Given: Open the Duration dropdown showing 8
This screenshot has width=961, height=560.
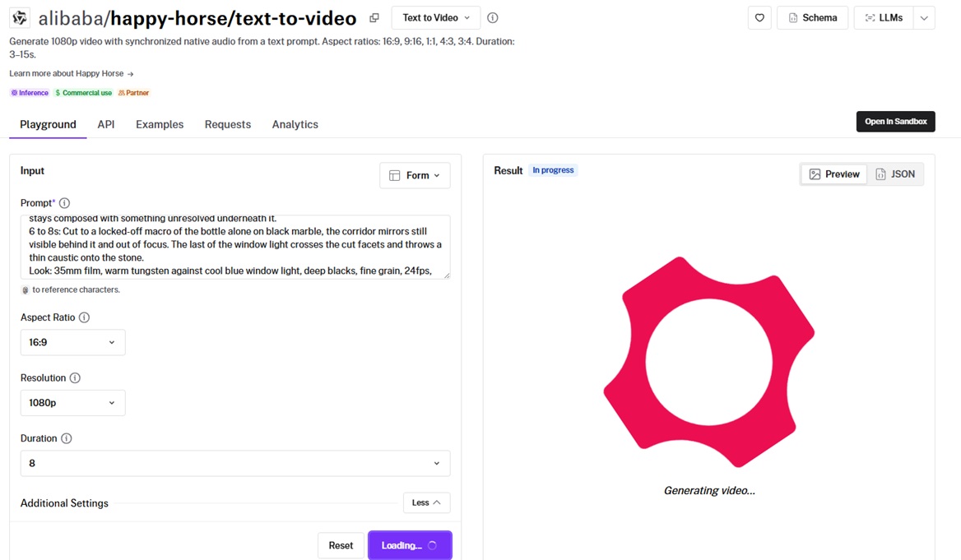Looking at the screenshot, I should pyautogui.click(x=235, y=463).
